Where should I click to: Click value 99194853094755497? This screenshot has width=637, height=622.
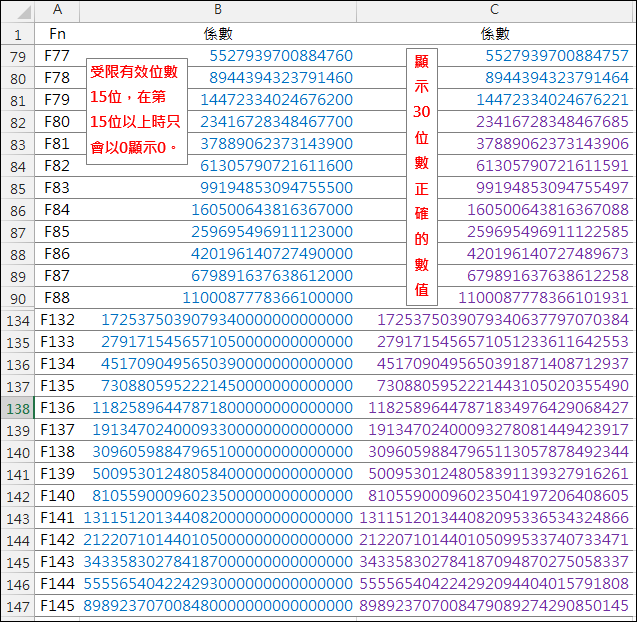click(x=552, y=187)
